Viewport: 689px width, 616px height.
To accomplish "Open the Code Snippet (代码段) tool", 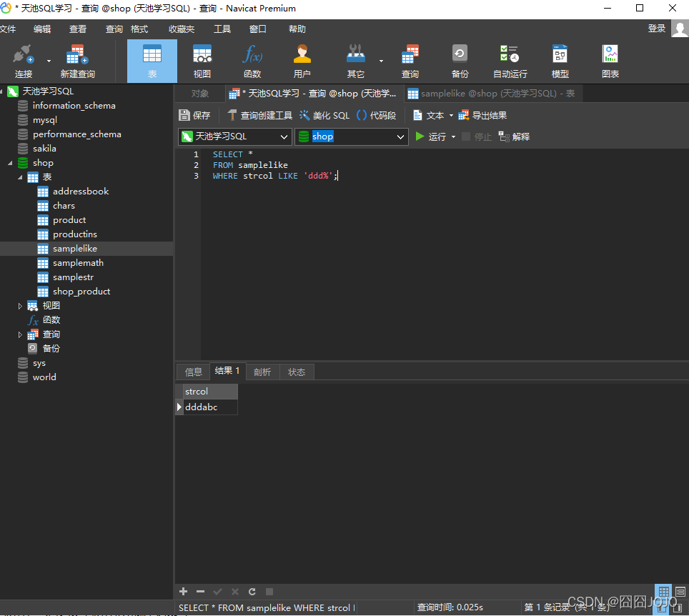I will [x=376, y=115].
